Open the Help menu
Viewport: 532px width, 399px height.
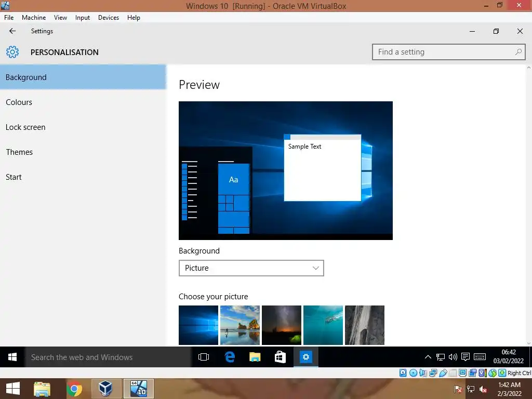pyautogui.click(x=134, y=17)
